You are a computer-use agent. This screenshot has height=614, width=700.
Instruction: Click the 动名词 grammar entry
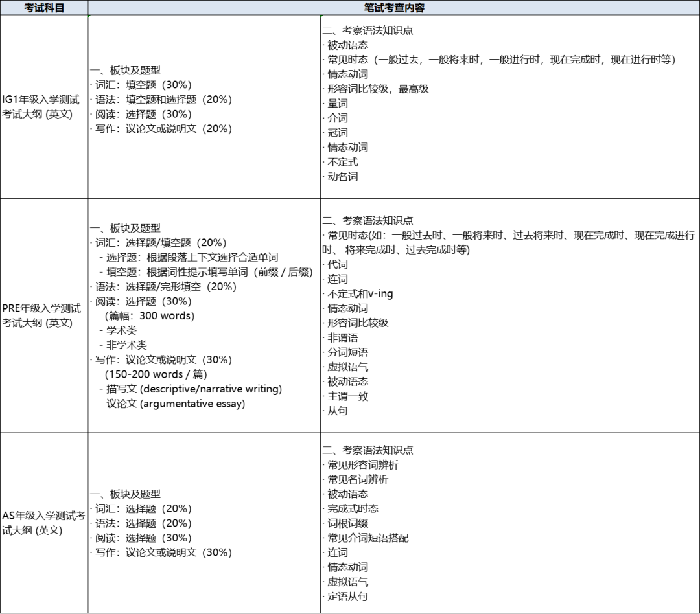point(342,176)
